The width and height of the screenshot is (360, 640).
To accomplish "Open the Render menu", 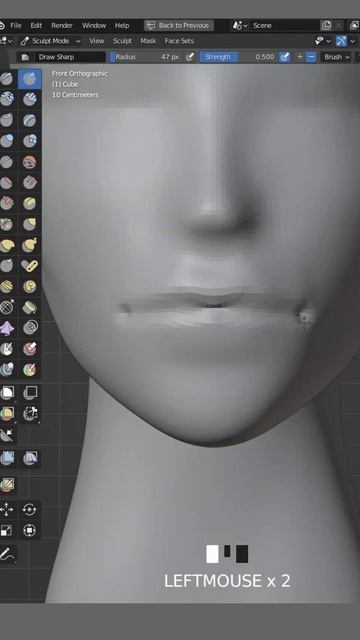I will point(62,25).
